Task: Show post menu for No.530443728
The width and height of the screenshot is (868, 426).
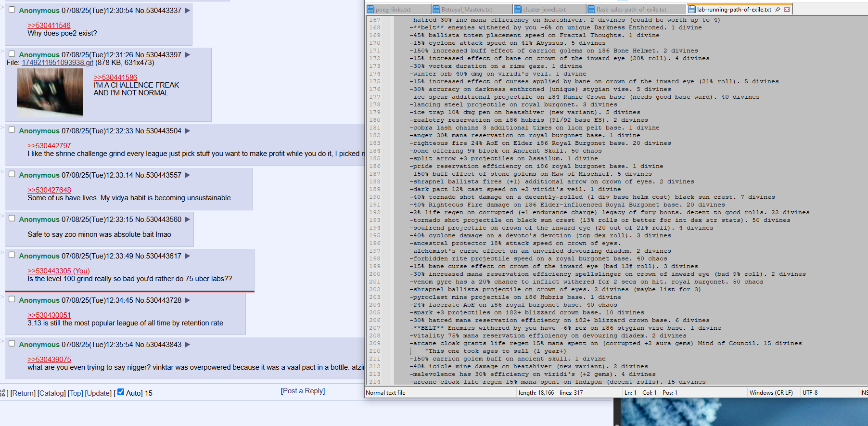Action: (188, 300)
